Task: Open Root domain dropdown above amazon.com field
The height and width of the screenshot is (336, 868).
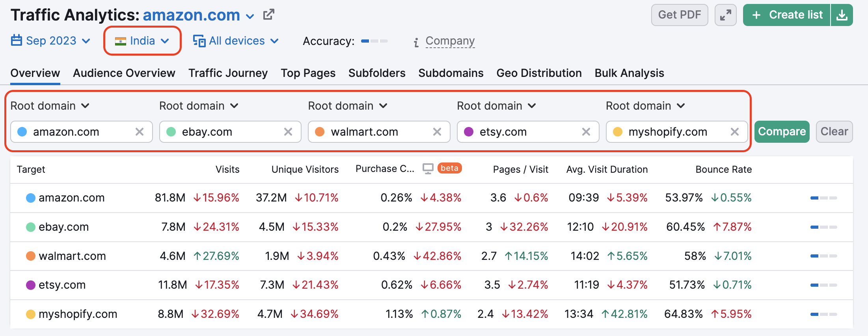Action: (x=50, y=106)
